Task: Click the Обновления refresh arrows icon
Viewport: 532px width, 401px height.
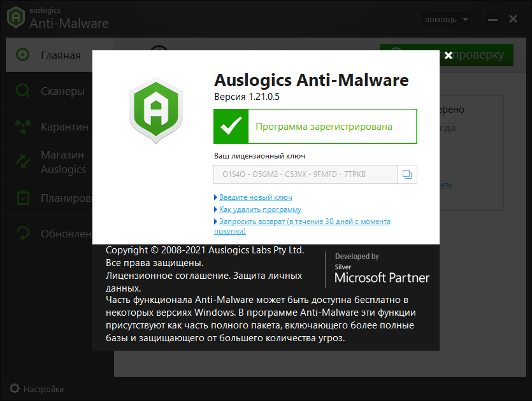Action: pos(23,234)
